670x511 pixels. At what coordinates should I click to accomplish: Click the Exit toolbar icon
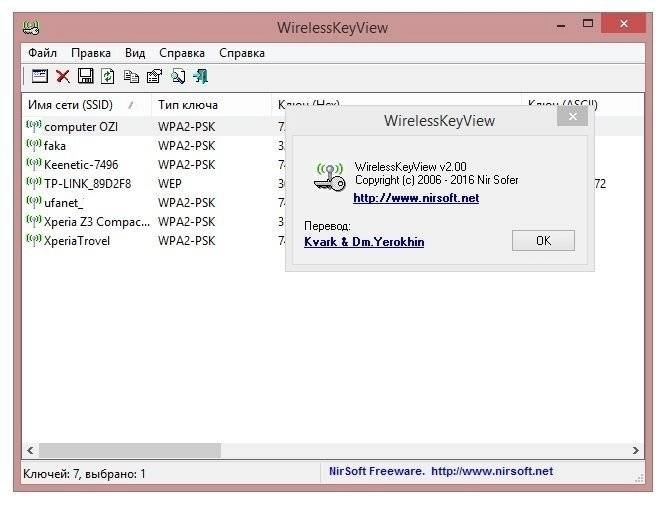click(200, 76)
